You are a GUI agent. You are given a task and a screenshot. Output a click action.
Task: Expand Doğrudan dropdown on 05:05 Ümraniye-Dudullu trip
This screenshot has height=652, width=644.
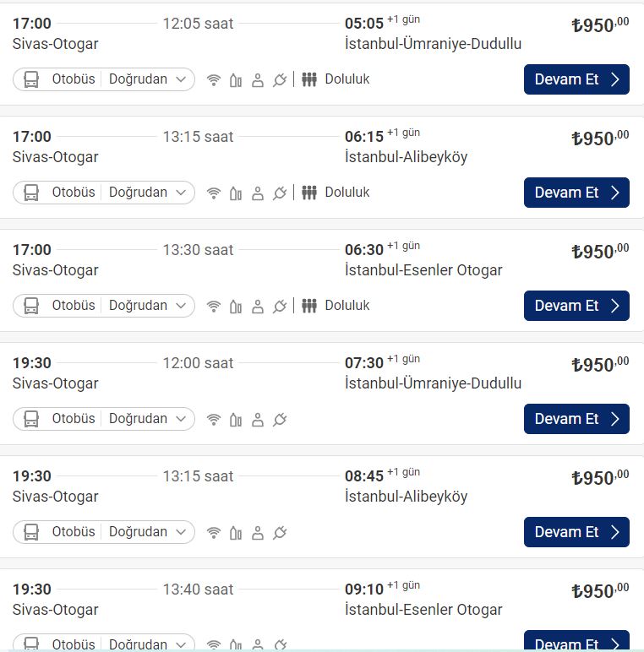148,79
